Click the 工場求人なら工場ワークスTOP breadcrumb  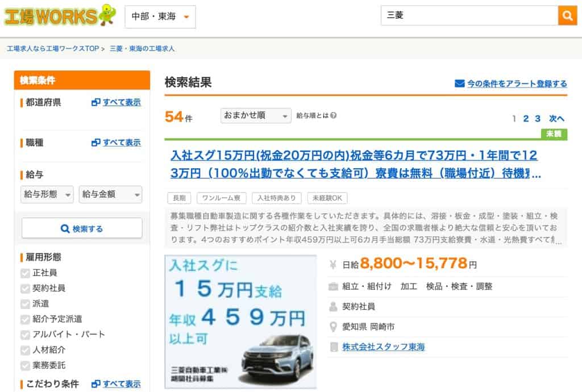coord(53,49)
